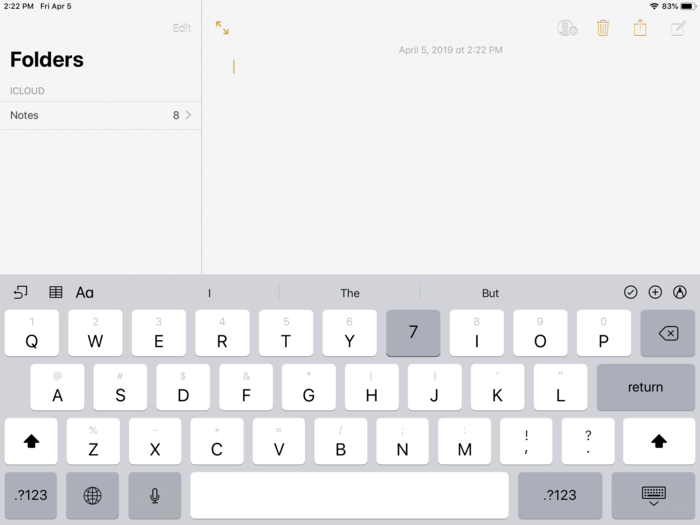
Task: Tap the Y key
Action: click(350, 333)
